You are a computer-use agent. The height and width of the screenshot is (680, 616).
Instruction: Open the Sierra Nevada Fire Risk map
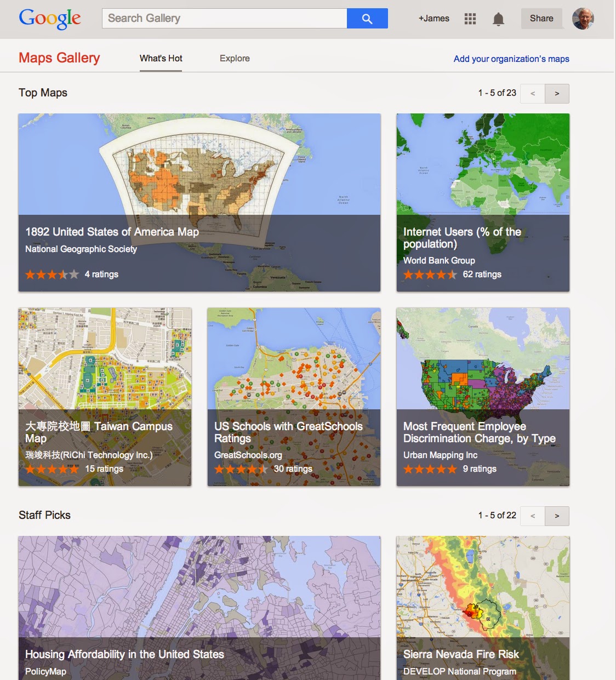click(x=483, y=608)
